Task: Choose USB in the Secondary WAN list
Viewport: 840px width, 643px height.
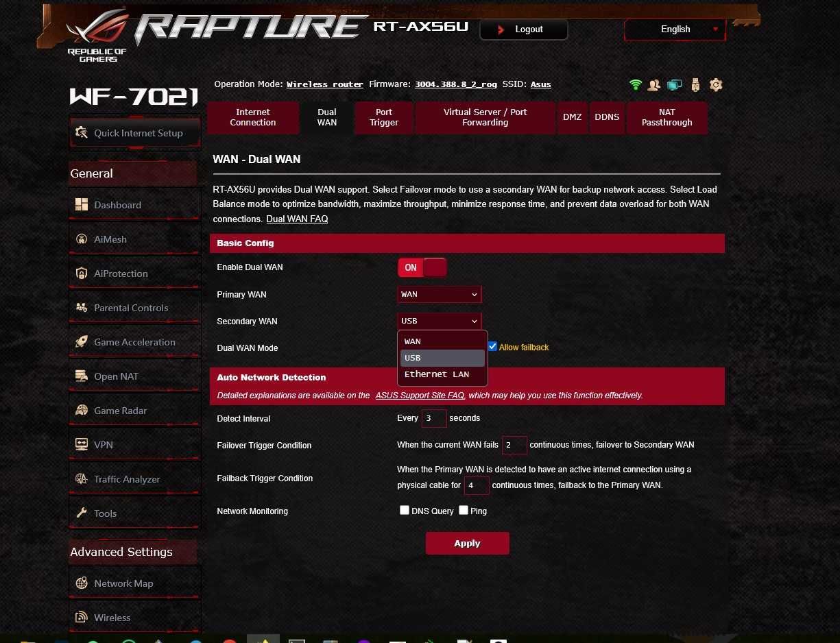Action: (442, 358)
